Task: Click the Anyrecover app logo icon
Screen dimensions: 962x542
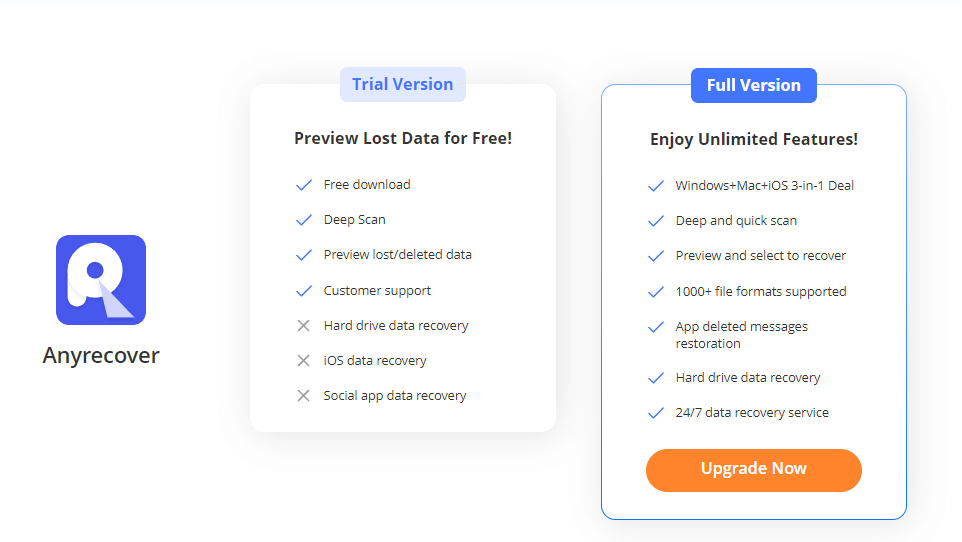Action: (101, 280)
